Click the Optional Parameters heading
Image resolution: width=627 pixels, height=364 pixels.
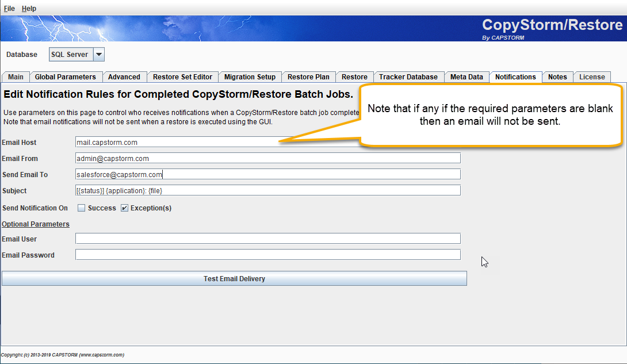point(36,224)
